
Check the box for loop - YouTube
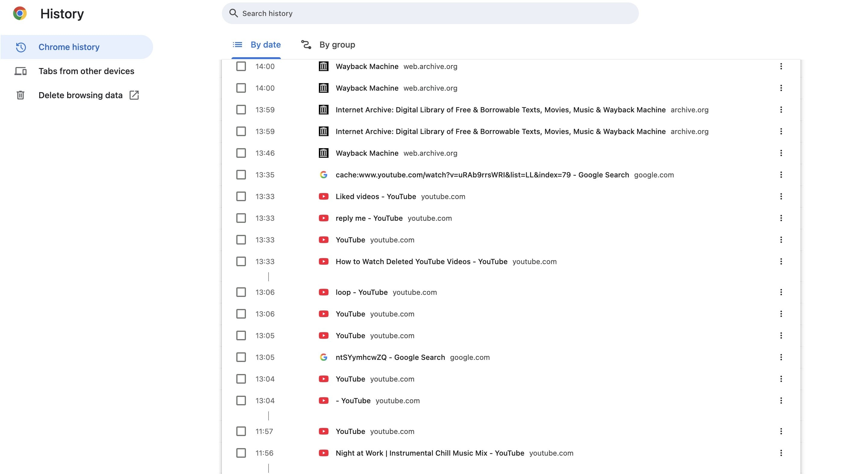241,292
